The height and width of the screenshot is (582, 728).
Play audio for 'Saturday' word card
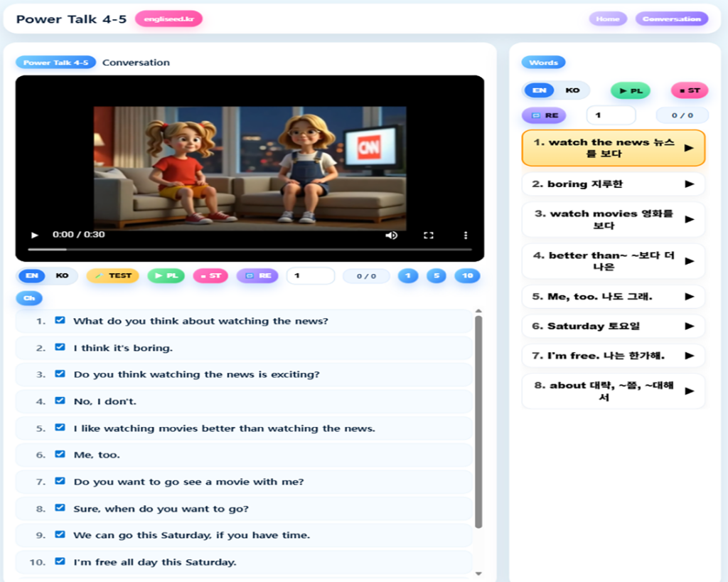(x=688, y=326)
